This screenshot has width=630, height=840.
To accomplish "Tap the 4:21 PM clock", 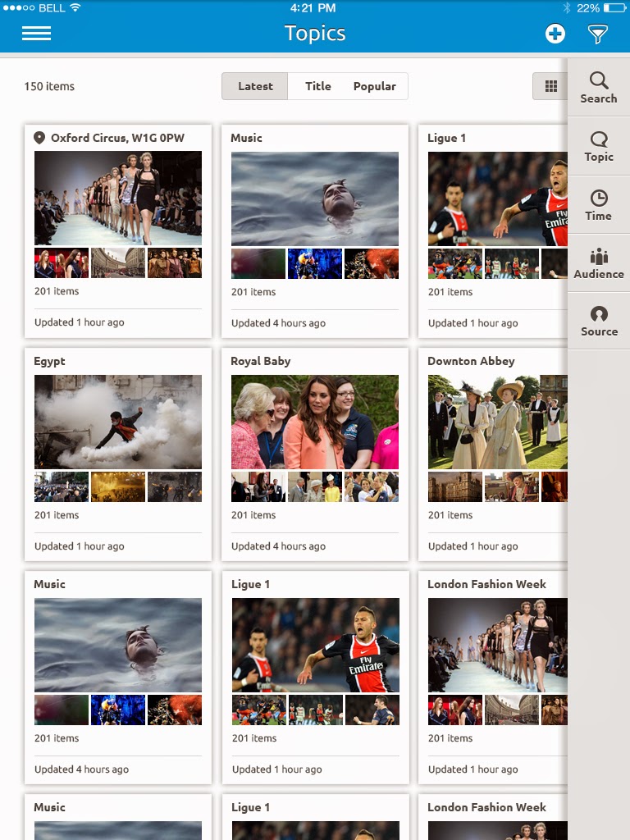I will click(x=313, y=8).
